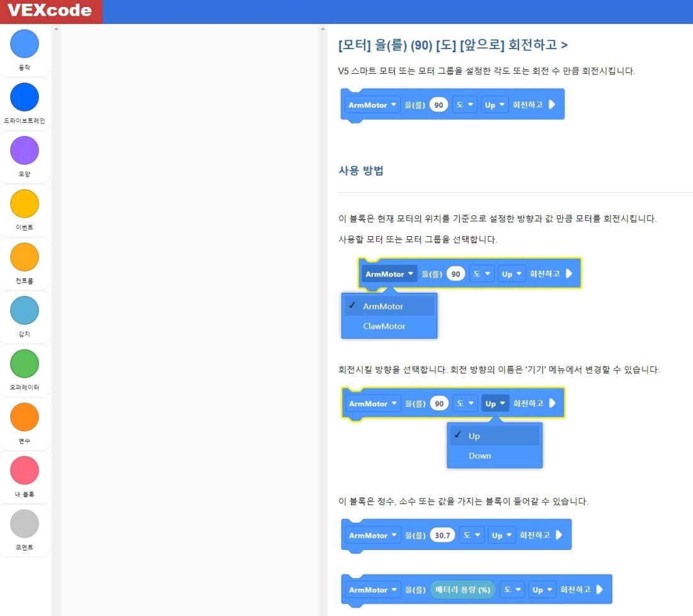Open the 드라이브트레인 category in sidebar
Screen dimensions: 693x616
tap(25, 97)
